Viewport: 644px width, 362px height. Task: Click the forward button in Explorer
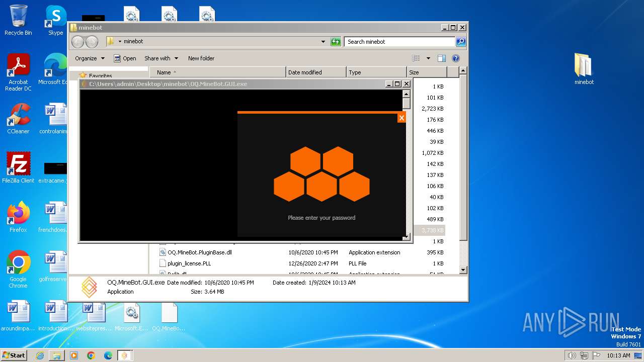pyautogui.click(x=92, y=42)
